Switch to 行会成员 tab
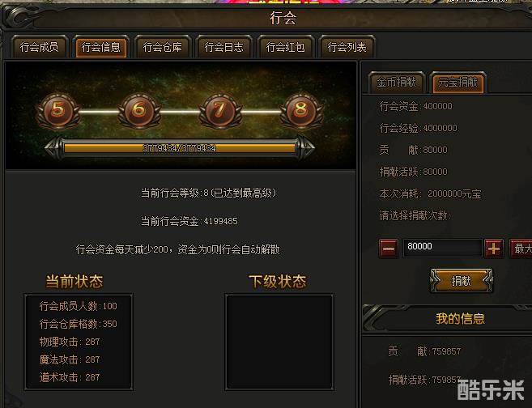Viewport: 532px width, 408px height. tap(39, 47)
